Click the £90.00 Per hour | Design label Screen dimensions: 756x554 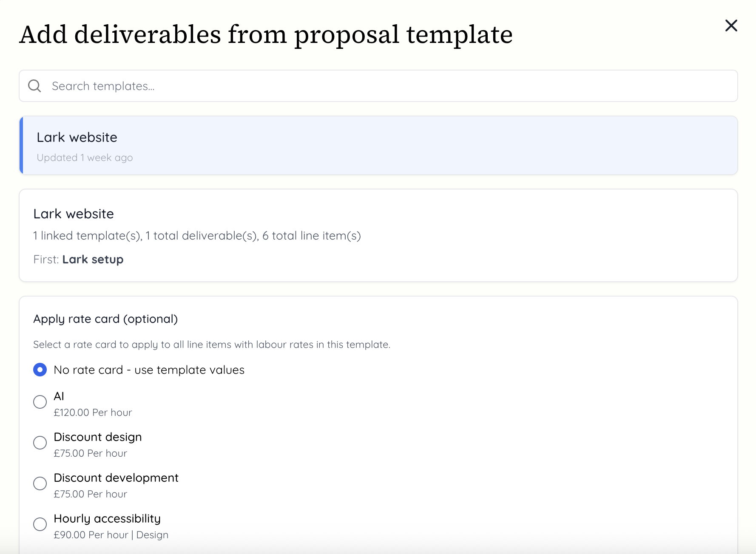[111, 535]
